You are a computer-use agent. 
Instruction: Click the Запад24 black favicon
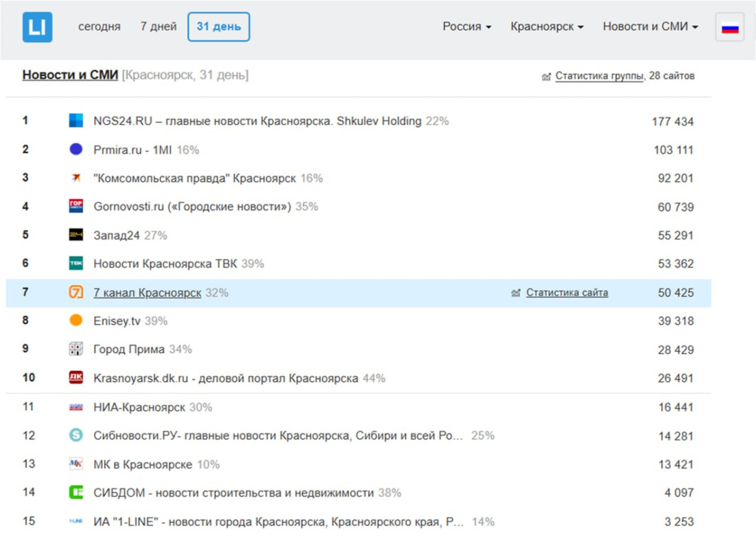click(x=76, y=236)
